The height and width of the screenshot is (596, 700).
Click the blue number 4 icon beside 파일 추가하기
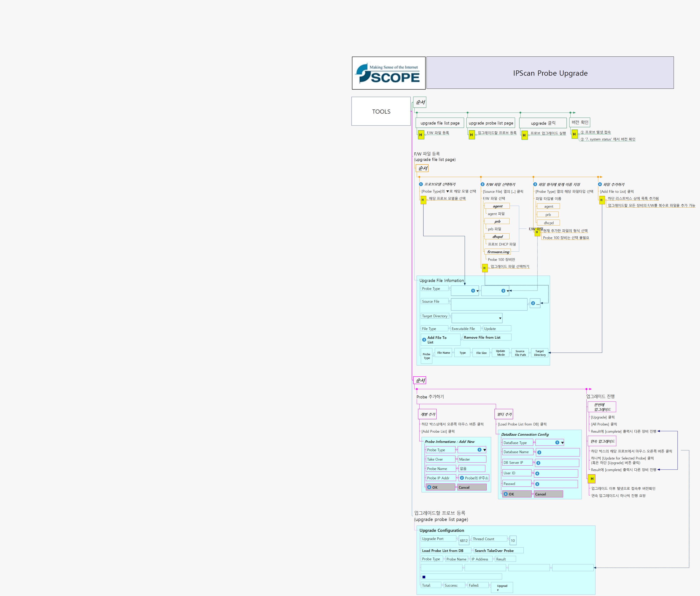pos(600,184)
